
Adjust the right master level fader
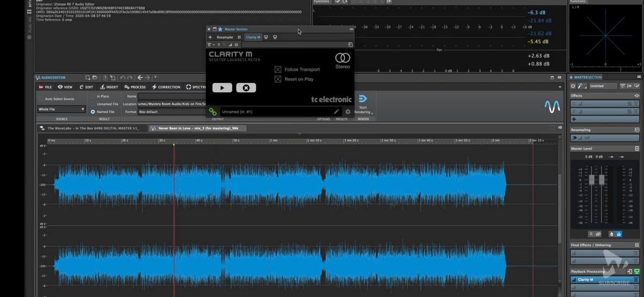coord(602,180)
